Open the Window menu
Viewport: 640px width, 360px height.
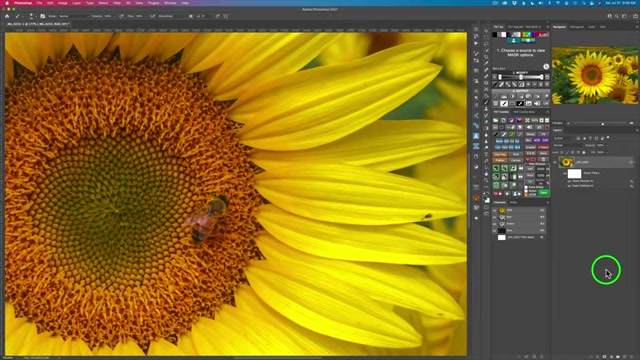coord(170,3)
